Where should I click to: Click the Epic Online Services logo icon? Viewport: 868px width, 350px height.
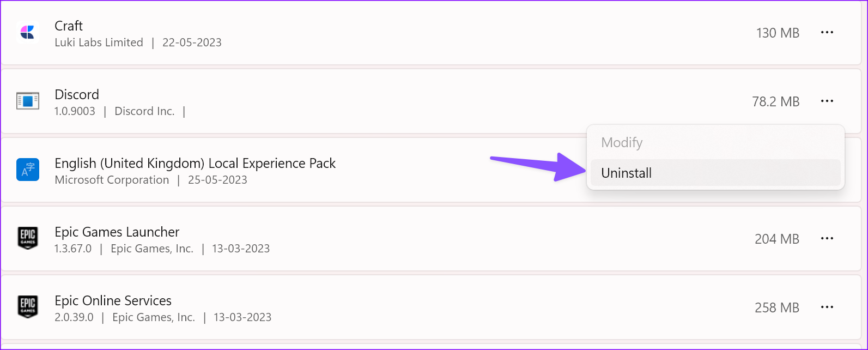click(28, 307)
